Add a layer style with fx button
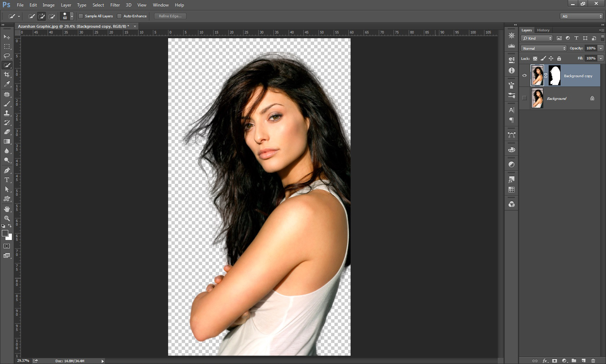606x364 pixels. point(545,360)
